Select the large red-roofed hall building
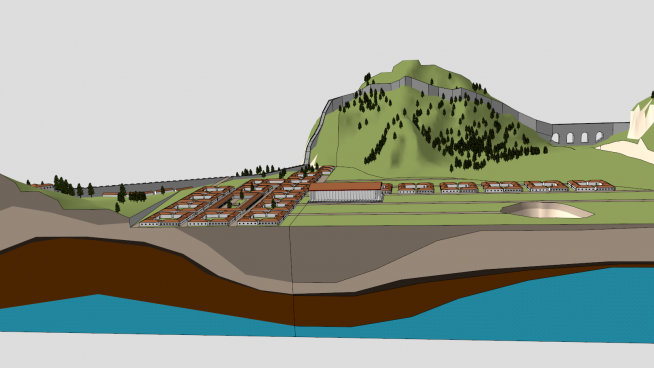The width and height of the screenshot is (654, 368). click(x=346, y=192)
